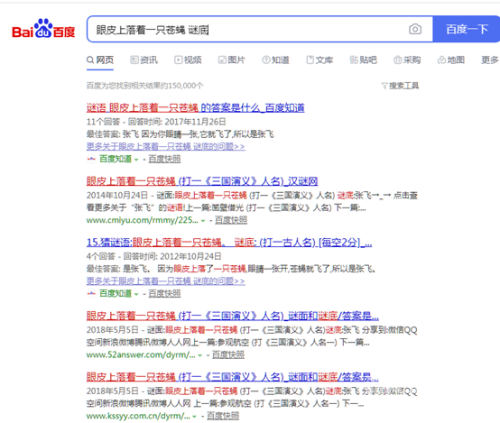Expand the arrow beside second 百度知道 source

point(136,294)
